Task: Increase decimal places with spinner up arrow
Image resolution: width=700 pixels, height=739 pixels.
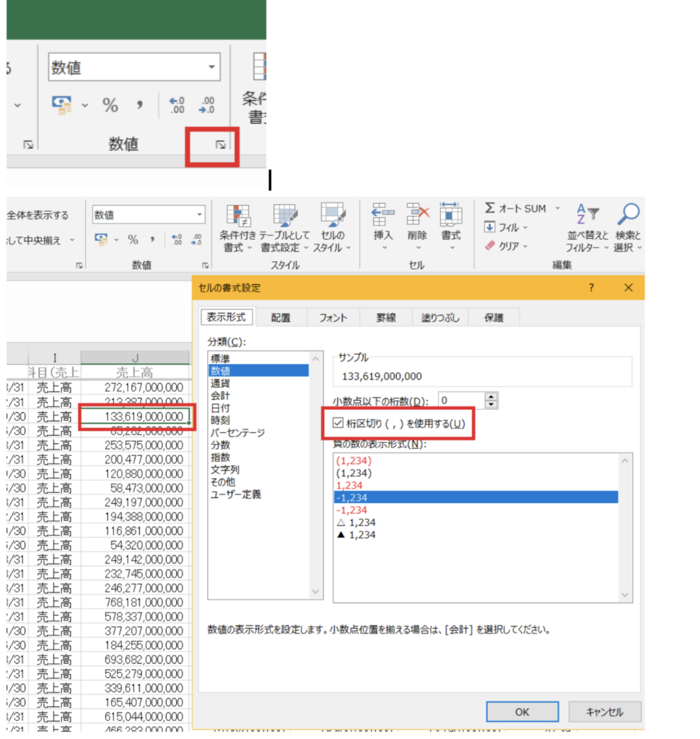Action: tap(491, 396)
